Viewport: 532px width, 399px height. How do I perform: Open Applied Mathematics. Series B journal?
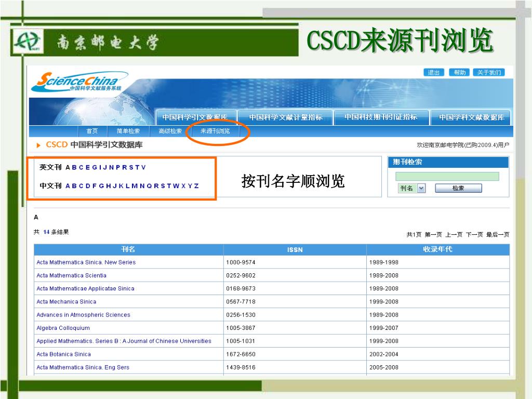pos(124,341)
